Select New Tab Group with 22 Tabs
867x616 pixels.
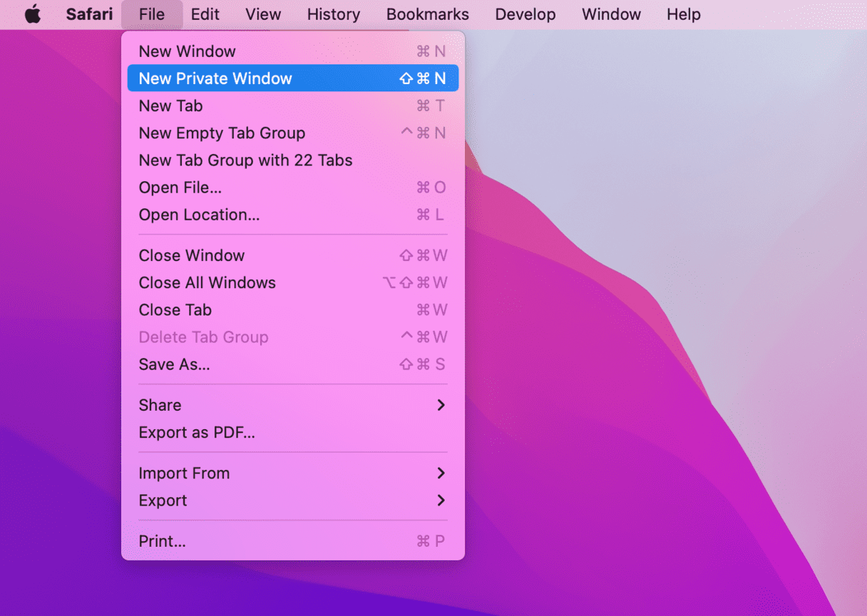245,160
